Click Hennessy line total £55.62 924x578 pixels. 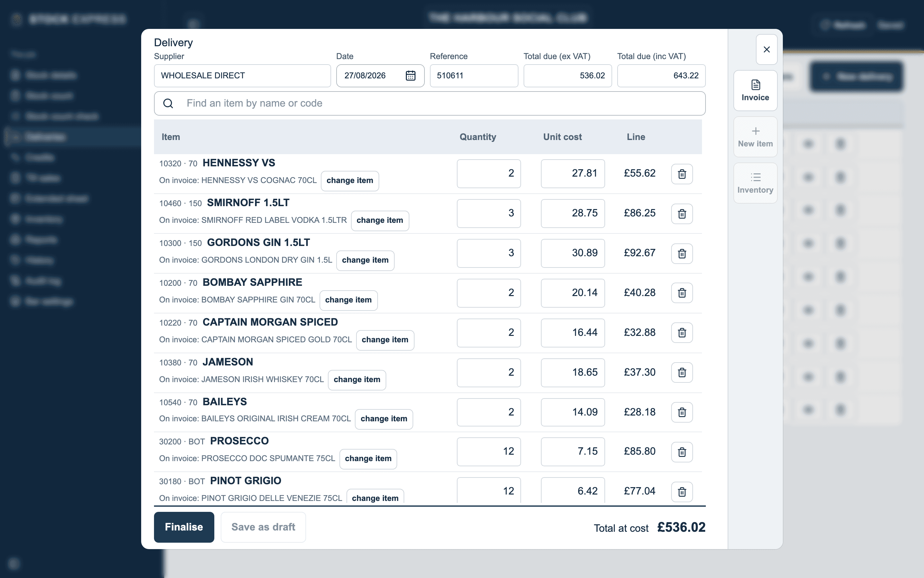[x=639, y=173]
